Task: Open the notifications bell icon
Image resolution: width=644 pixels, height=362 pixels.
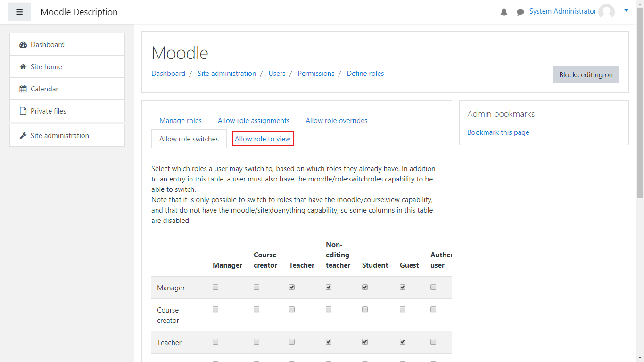Action: click(x=504, y=12)
